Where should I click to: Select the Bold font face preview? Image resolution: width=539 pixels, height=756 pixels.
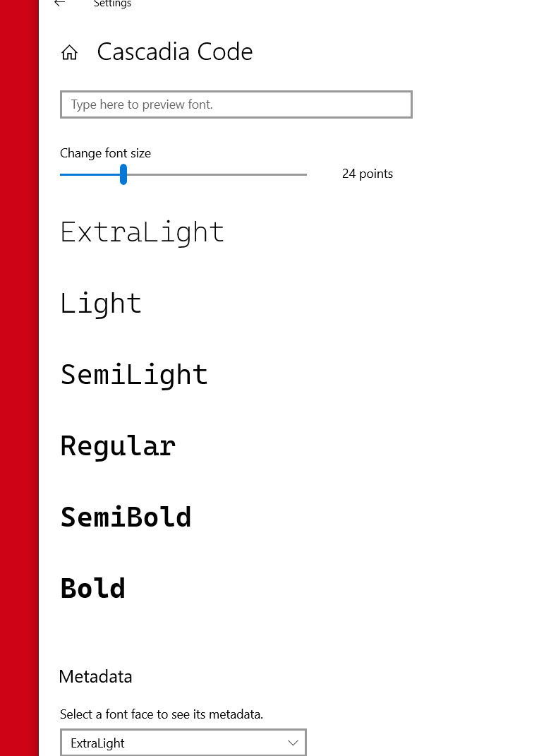tap(92, 587)
